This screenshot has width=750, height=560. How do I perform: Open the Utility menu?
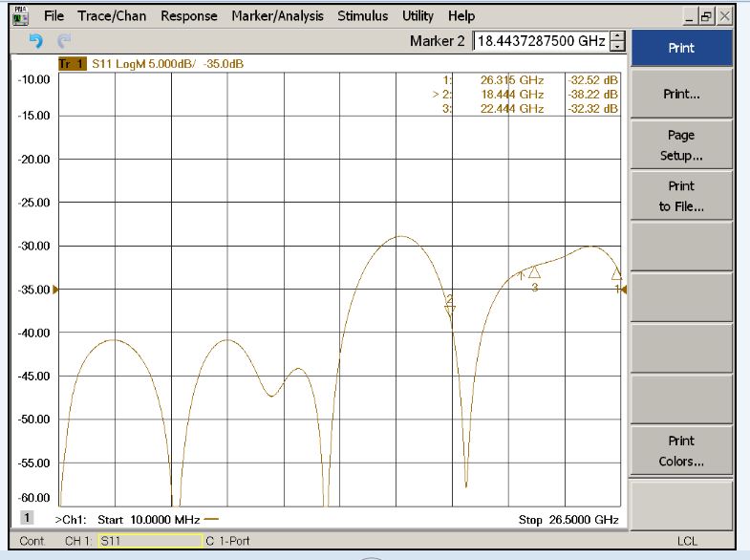coord(418,16)
